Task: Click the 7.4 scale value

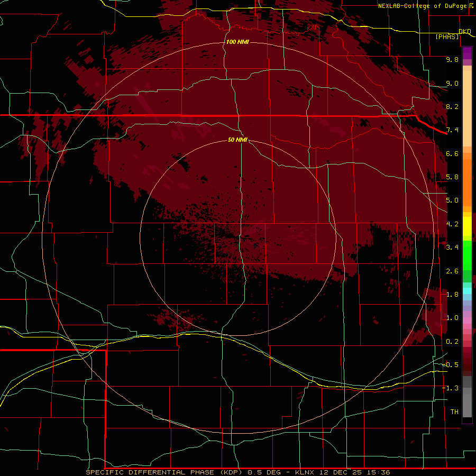Action: tap(452, 130)
